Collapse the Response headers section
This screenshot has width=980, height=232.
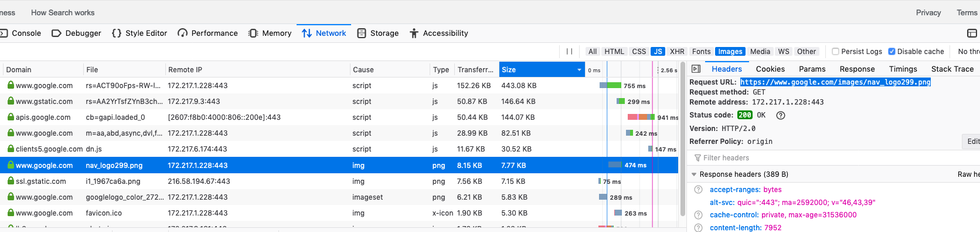pyautogui.click(x=694, y=174)
